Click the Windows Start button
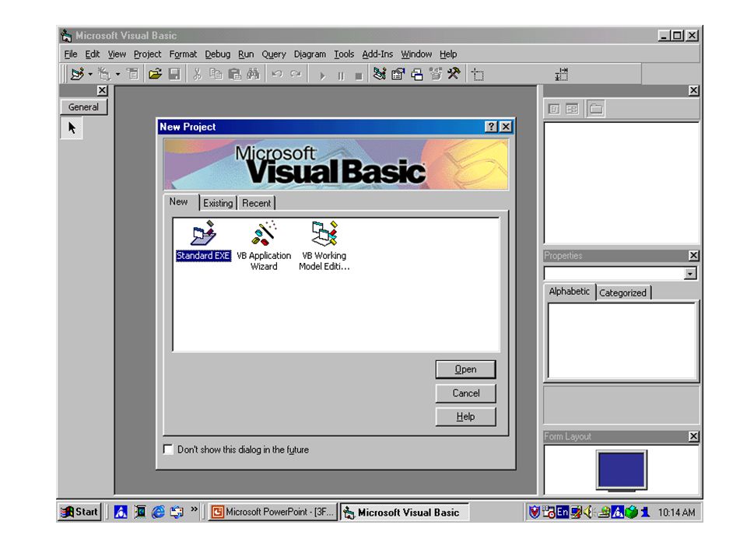The height and width of the screenshot is (560, 747). 80,512
